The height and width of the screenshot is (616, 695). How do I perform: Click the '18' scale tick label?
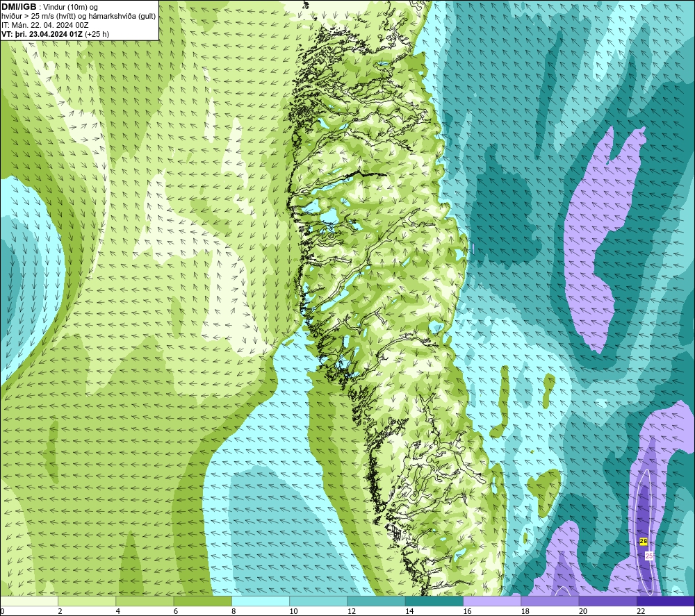click(x=525, y=611)
